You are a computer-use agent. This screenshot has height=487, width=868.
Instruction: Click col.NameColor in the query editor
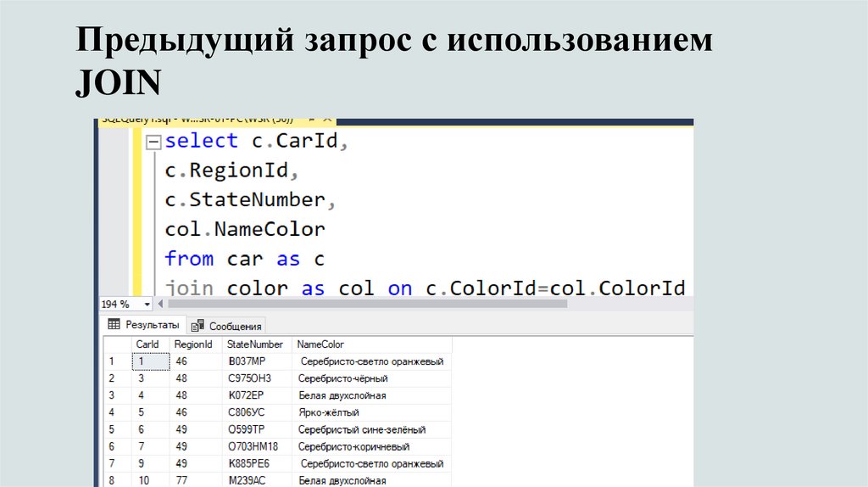coord(245,229)
